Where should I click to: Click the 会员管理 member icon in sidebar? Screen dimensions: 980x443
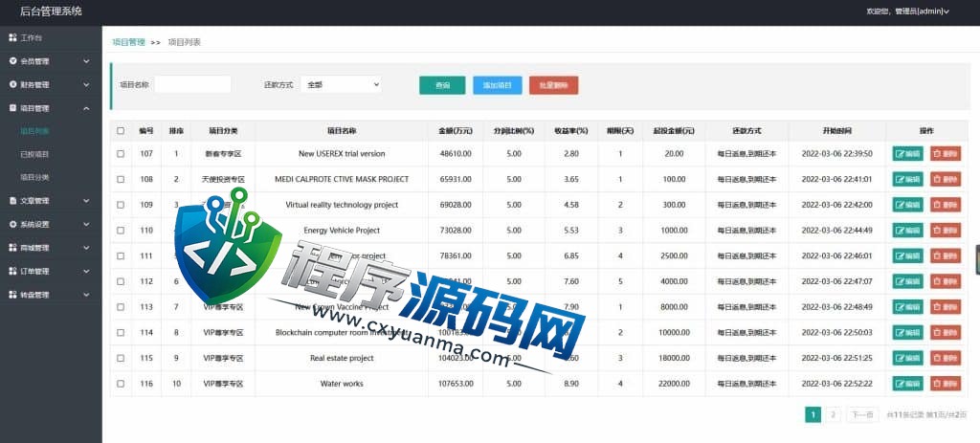pyautogui.click(x=12, y=61)
